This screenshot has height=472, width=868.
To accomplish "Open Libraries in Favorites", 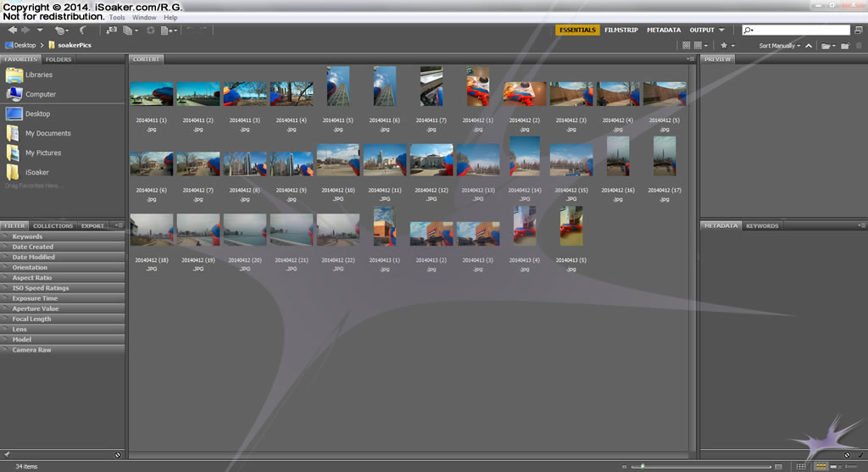I will pos(30,75).
